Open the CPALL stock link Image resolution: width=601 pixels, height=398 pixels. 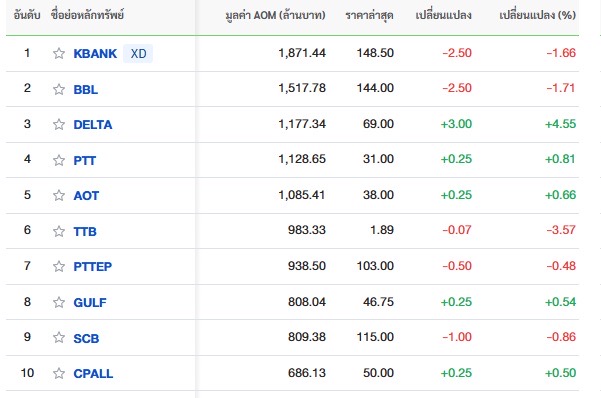coord(93,373)
